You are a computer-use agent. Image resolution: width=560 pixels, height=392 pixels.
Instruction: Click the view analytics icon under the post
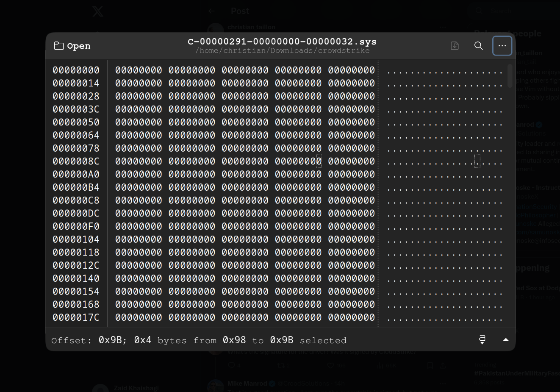pos(380,365)
